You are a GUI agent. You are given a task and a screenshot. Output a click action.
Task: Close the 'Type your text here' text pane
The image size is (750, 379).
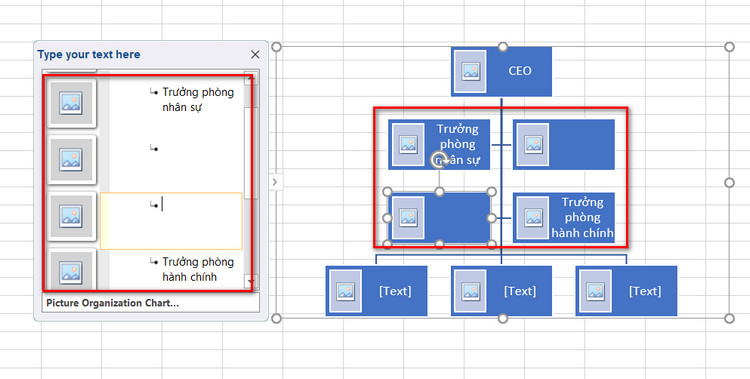pos(255,55)
